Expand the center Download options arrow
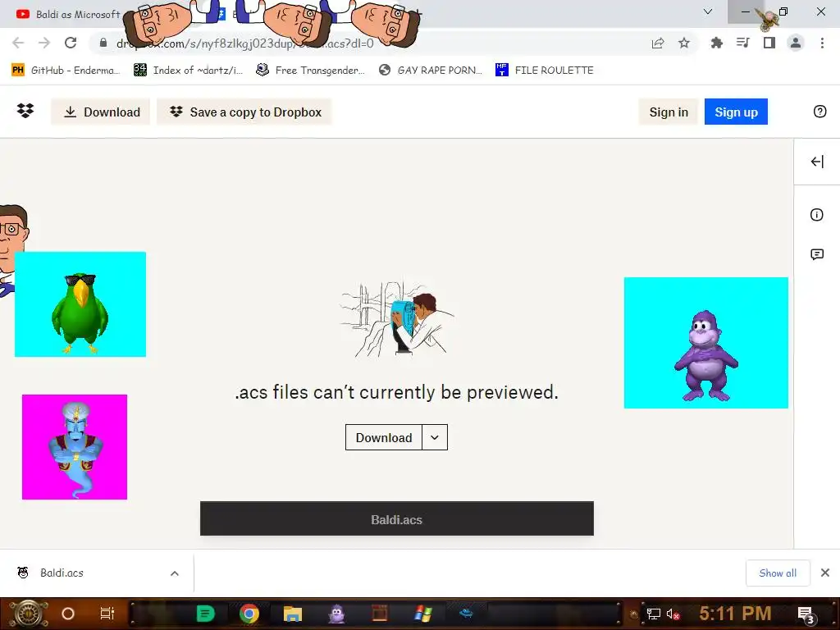The height and width of the screenshot is (630, 840). click(x=435, y=438)
